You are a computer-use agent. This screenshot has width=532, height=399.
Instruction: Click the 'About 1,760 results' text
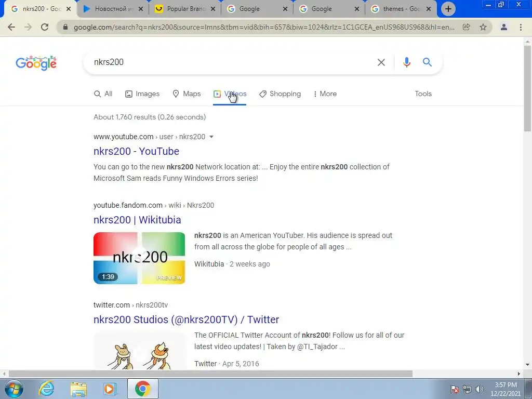tap(150, 117)
